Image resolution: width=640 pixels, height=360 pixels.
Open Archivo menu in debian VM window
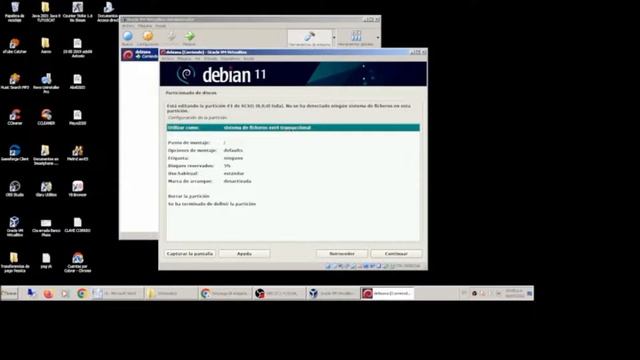pyautogui.click(x=167, y=59)
